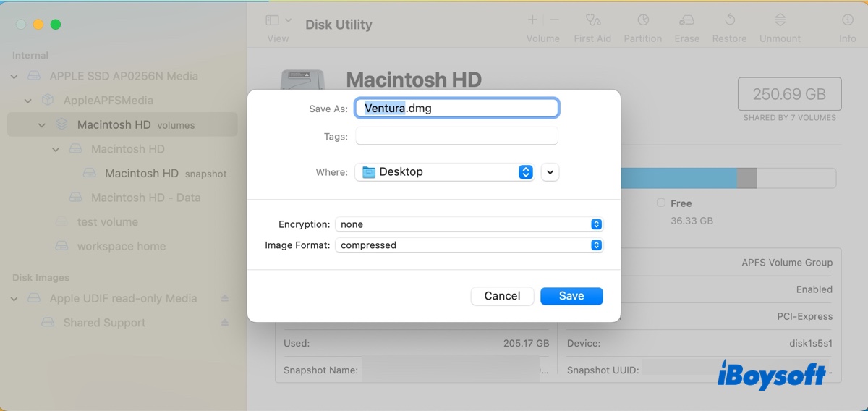This screenshot has width=868, height=411.
Task: Cancel the save dialog
Action: 502,296
